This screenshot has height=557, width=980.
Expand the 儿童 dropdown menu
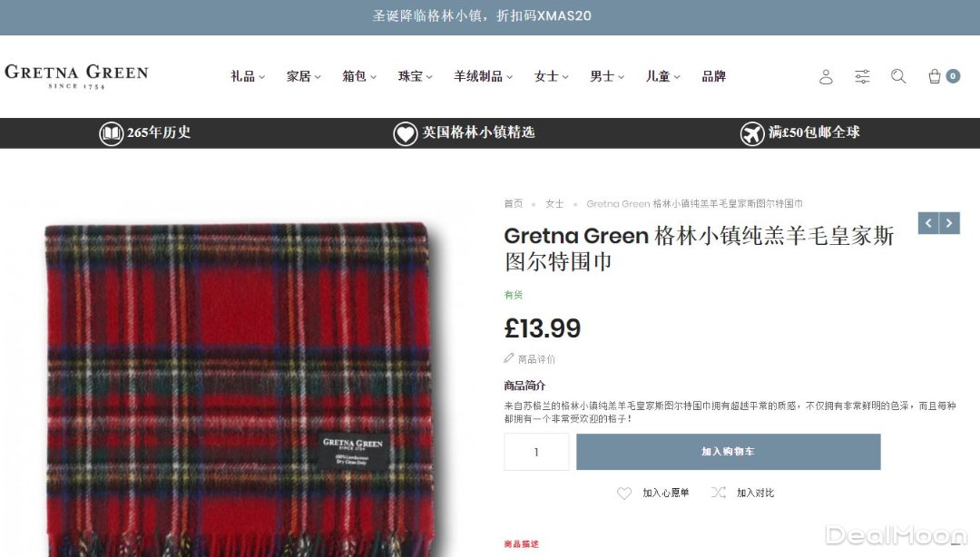(x=662, y=76)
